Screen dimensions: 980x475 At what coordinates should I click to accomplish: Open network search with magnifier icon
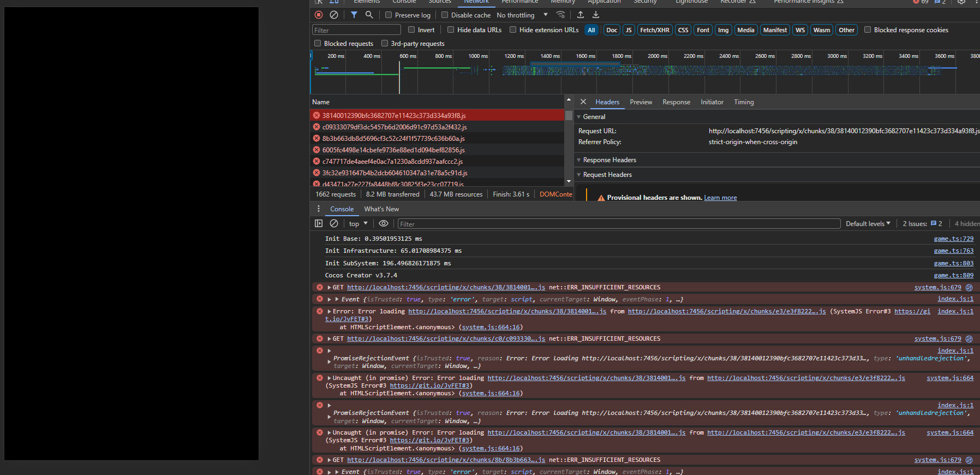[x=369, y=15]
